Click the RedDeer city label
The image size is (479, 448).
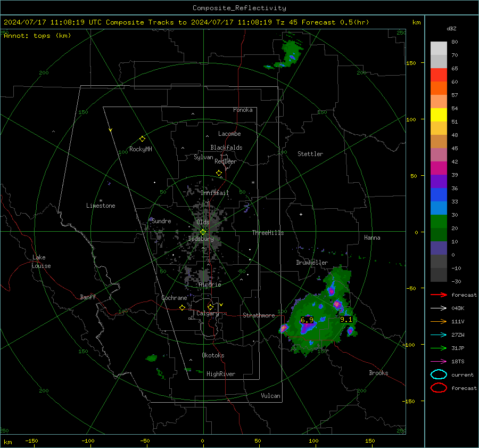coord(226,161)
